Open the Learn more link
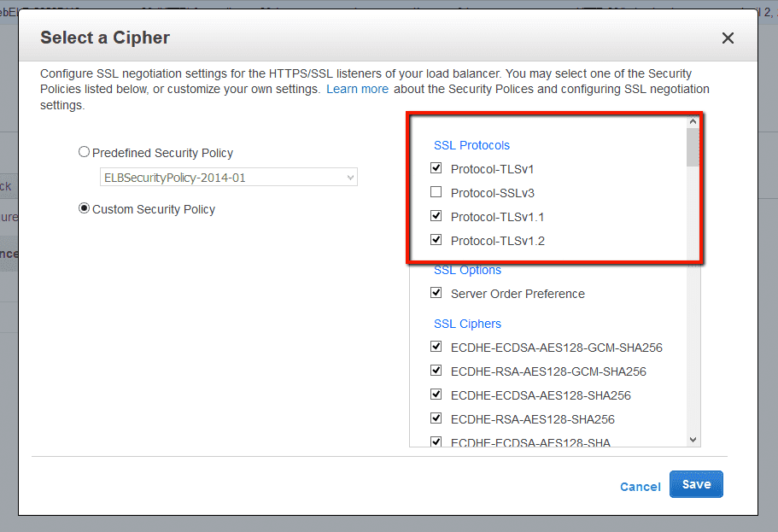Image resolution: width=778 pixels, height=532 pixels. tap(357, 90)
